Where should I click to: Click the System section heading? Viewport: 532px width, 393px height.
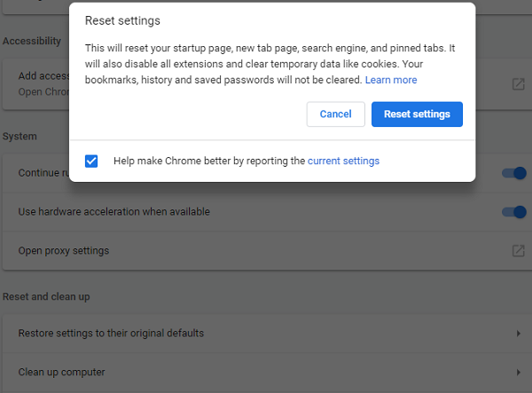pyautogui.click(x=20, y=137)
